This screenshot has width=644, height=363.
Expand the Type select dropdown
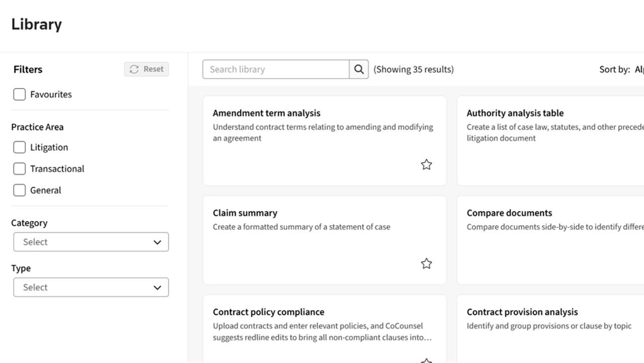91,288
